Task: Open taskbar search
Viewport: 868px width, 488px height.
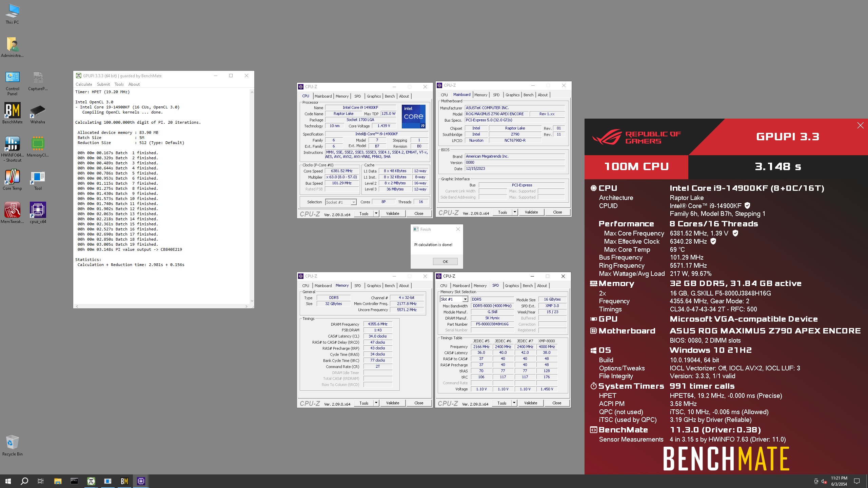Action: click(24, 481)
